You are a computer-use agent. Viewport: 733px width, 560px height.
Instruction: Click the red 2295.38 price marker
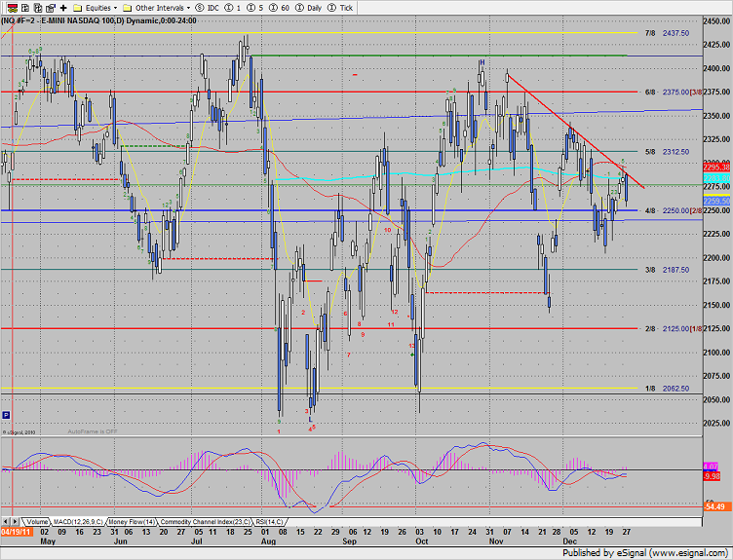pyautogui.click(x=716, y=167)
